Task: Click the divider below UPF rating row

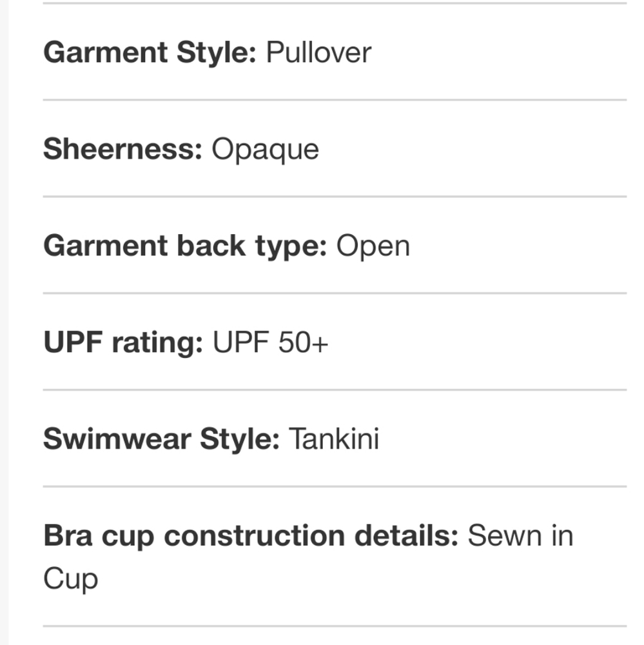Action: tap(335, 390)
